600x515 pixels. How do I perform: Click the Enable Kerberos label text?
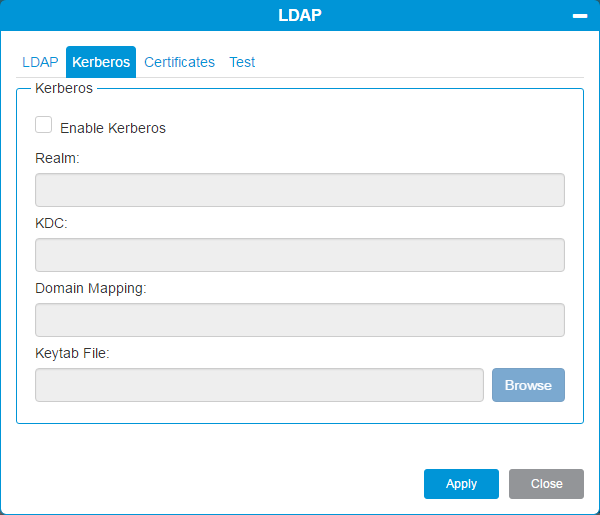click(x=113, y=128)
